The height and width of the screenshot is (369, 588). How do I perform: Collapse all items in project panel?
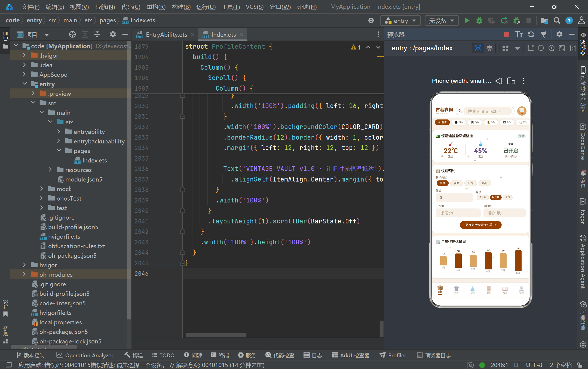click(x=97, y=34)
